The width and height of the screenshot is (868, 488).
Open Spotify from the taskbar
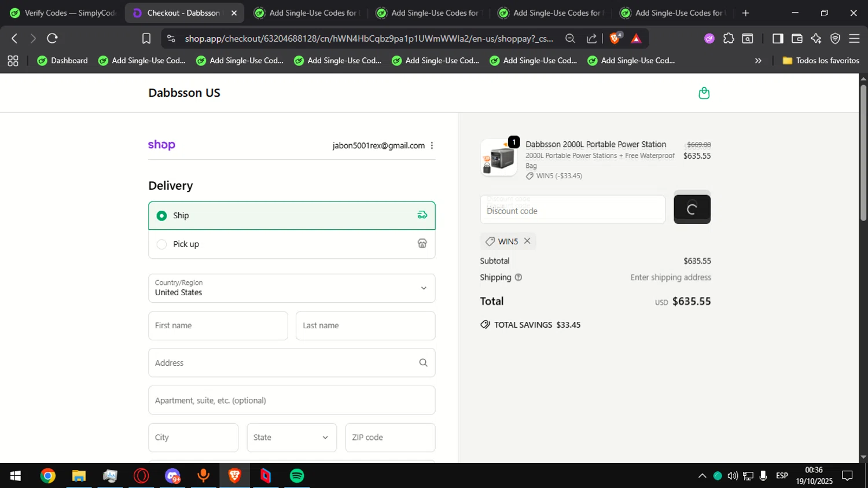click(297, 476)
